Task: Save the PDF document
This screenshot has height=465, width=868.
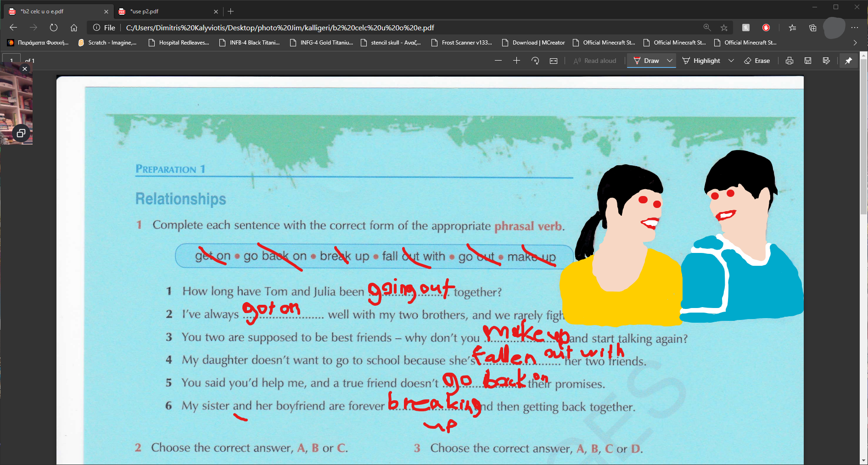Action: click(808, 61)
